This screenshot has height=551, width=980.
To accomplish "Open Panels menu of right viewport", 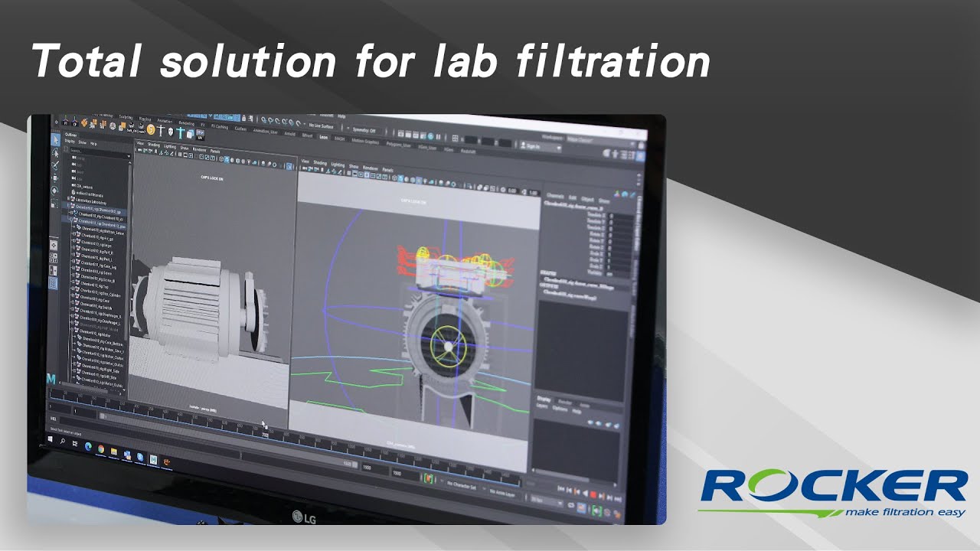I will pyautogui.click(x=388, y=170).
